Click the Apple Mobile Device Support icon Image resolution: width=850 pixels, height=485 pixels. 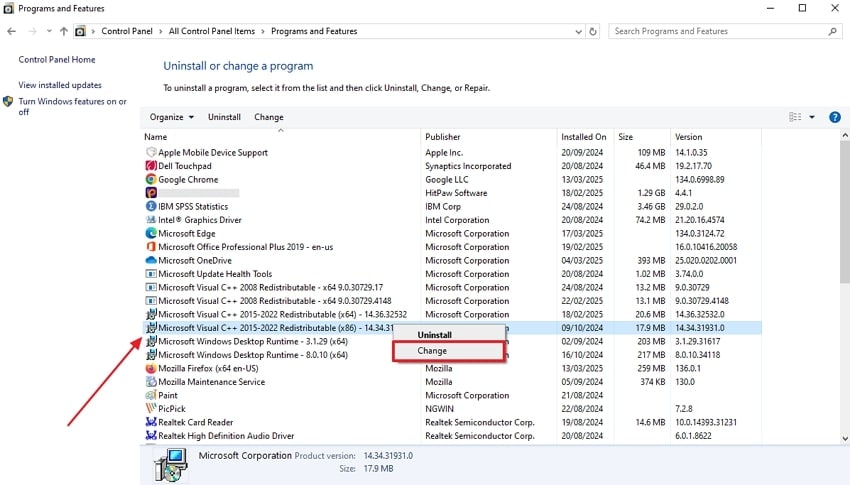151,152
